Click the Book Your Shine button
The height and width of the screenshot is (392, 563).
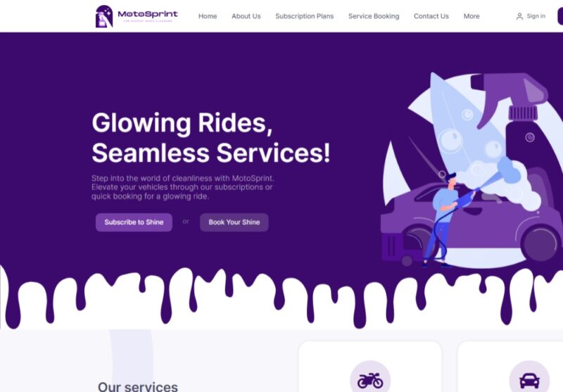[234, 222]
